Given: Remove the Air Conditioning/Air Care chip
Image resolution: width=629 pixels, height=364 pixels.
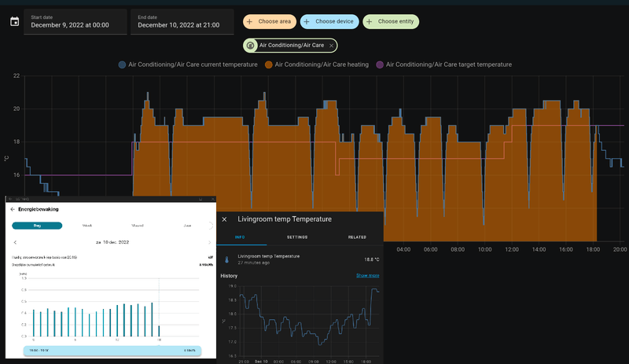Looking at the screenshot, I should (x=332, y=46).
